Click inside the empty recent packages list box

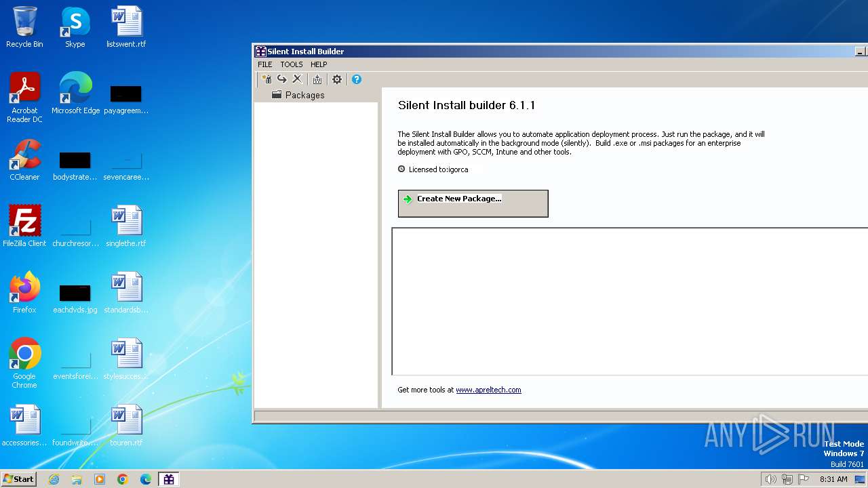[x=629, y=301]
